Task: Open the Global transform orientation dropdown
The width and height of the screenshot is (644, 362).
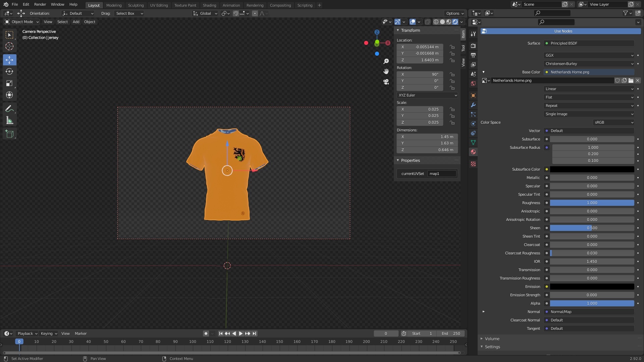Action: (x=205, y=13)
